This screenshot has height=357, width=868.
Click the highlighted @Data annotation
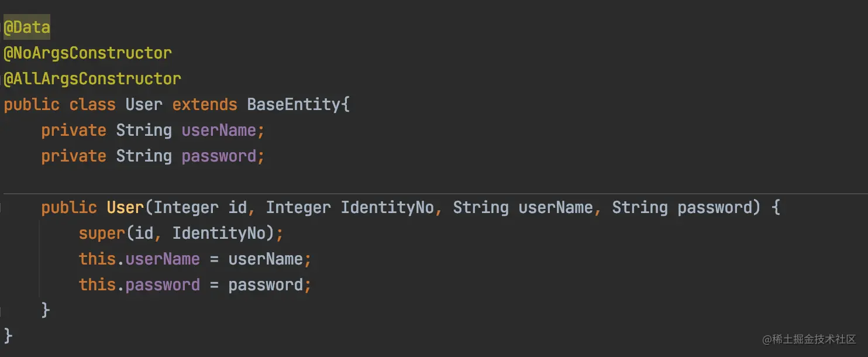[x=27, y=28]
